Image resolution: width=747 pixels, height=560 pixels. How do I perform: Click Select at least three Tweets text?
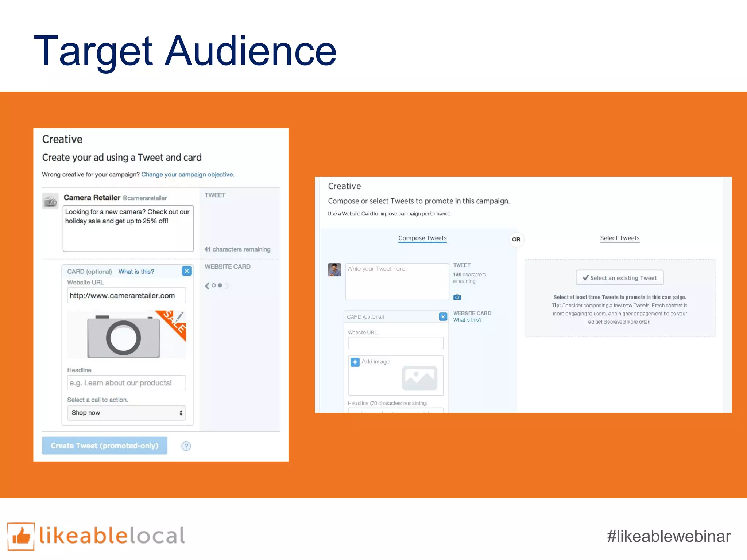pyautogui.click(x=620, y=297)
